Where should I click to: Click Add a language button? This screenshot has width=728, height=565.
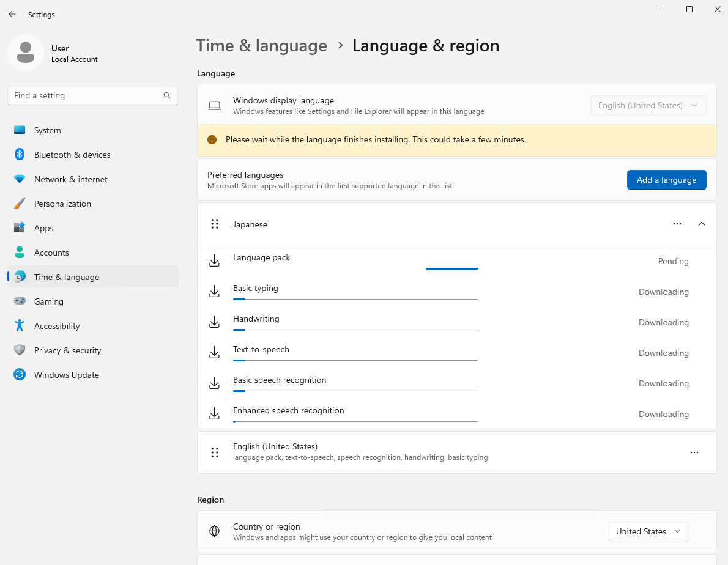point(666,180)
